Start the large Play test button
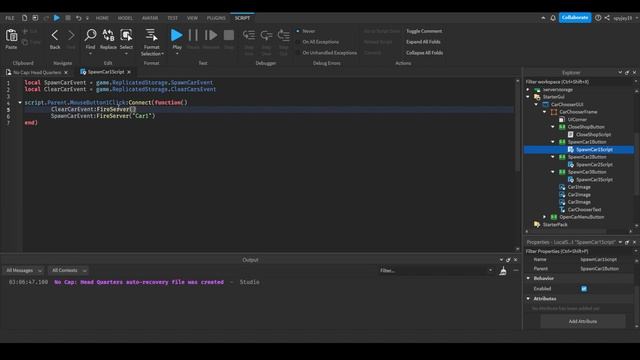Screen dimensions: 640x360 177,35
